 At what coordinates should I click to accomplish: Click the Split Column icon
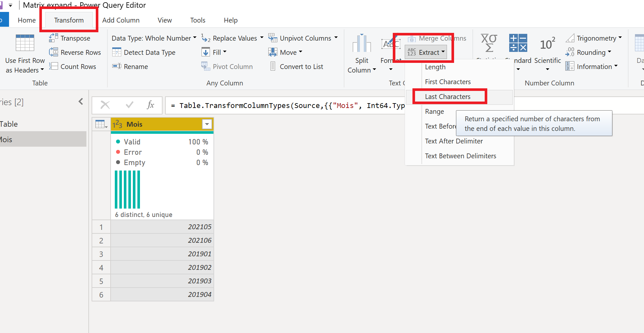[x=362, y=44]
